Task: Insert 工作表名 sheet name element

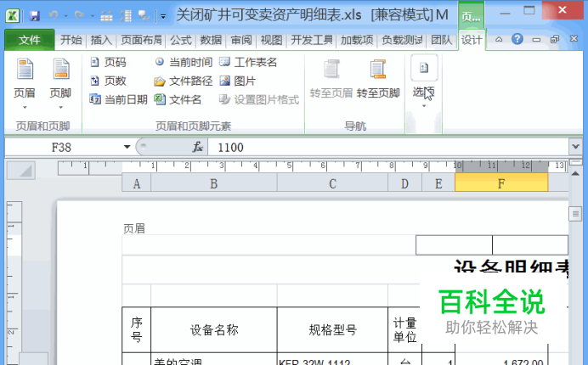Action: pyautogui.click(x=248, y=62)
